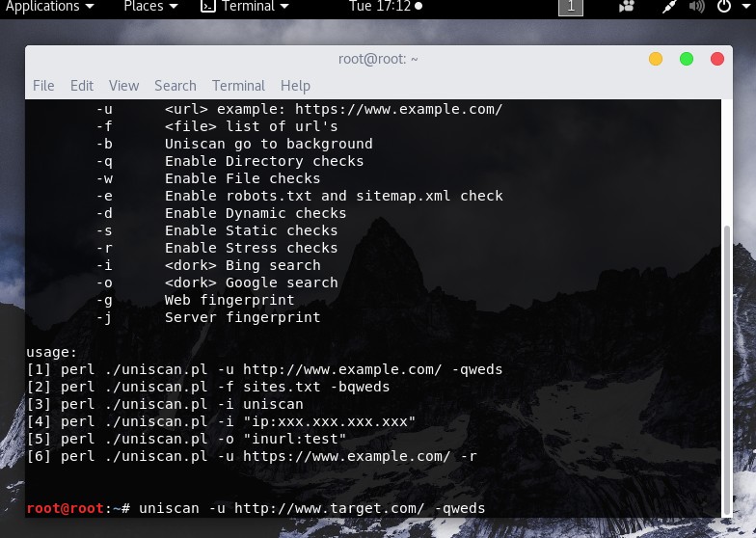
Task: Click the Terminal icon in the top bar
Action: pos(208,6)
